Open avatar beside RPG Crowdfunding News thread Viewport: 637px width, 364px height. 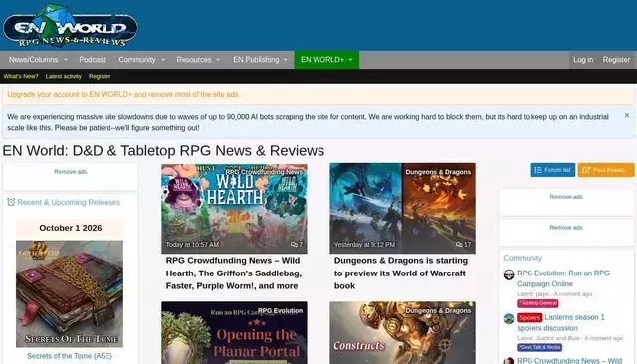point(509,361)
